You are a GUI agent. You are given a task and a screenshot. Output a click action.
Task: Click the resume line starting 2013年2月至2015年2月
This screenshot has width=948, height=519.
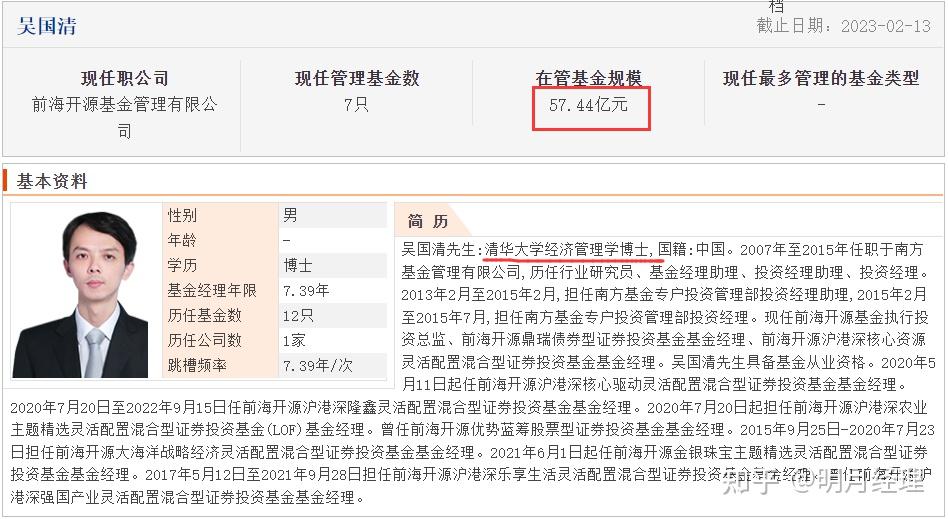664,295
